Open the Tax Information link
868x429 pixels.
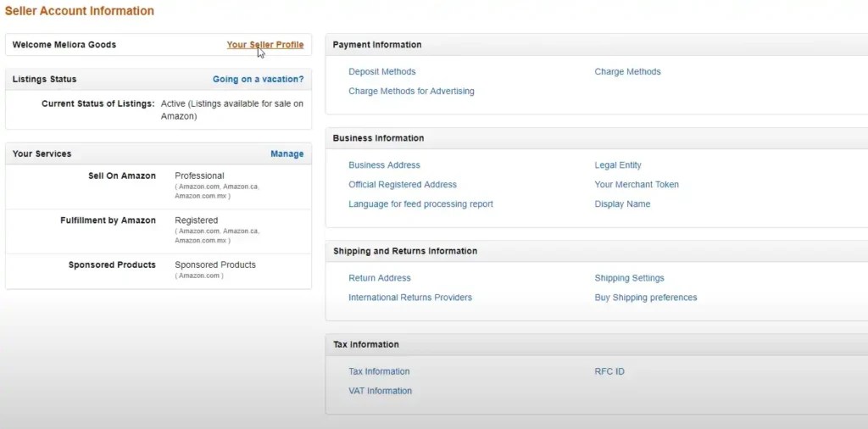click(x=379, y=371)
